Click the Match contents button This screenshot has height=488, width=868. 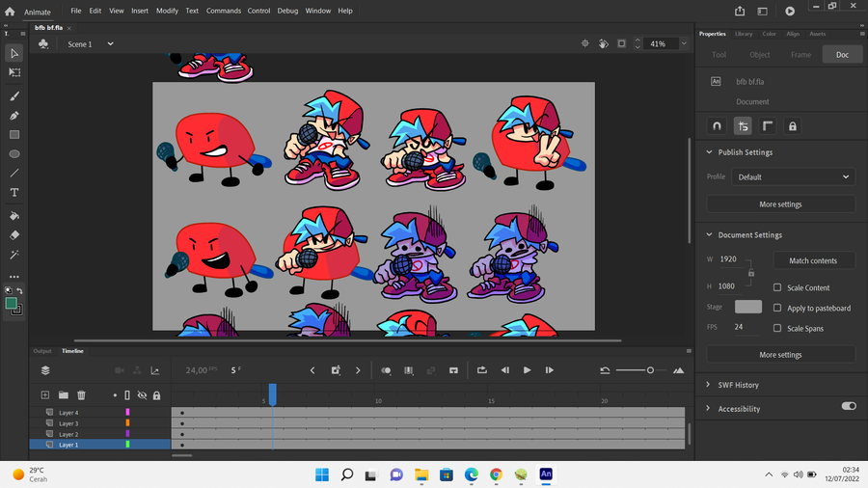click(813, 260)
